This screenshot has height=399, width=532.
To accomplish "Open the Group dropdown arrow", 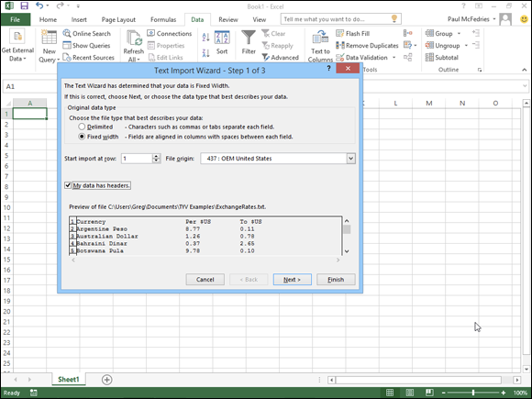I will 459,34.
